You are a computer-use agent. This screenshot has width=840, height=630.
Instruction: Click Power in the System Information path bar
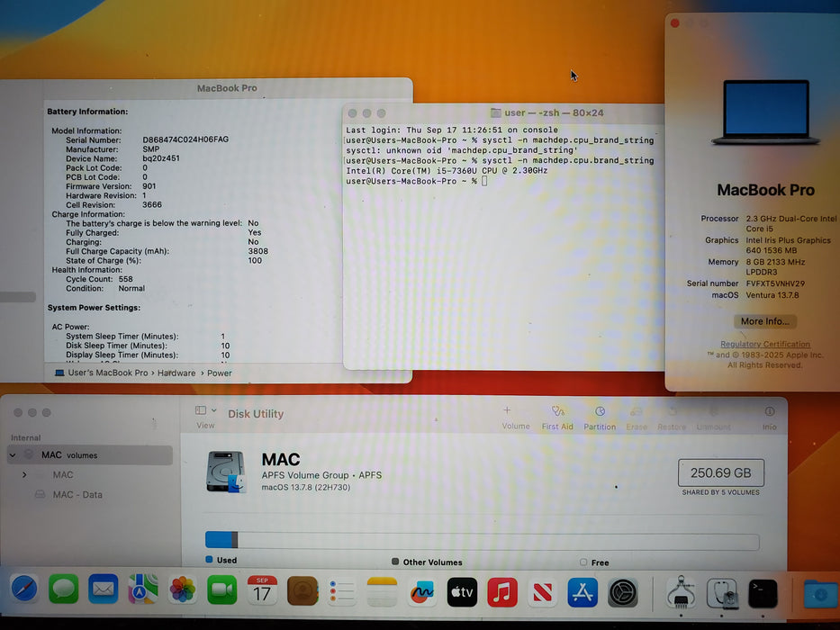coord(219,373)
